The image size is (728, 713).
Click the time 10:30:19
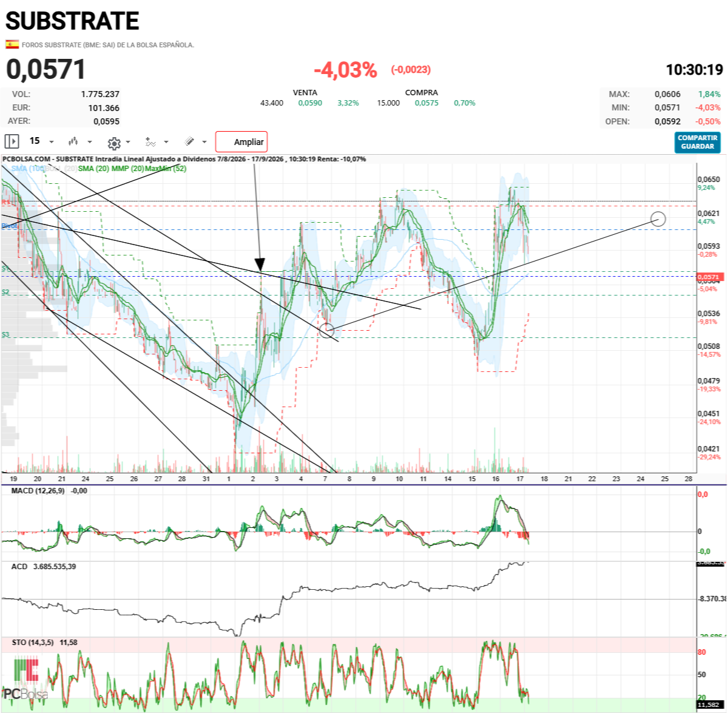coord(695,70)
